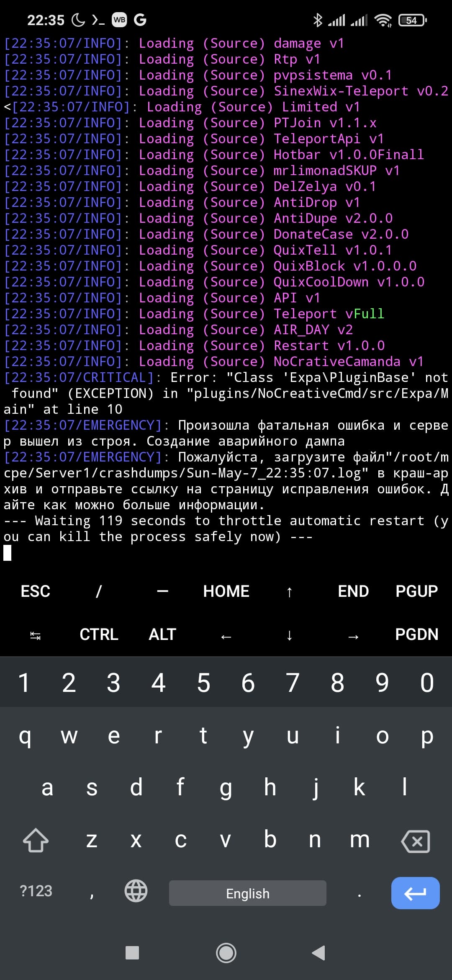Tap the up arrow extra key
This screenshot has height=980, width=452.
tap(289, 592)
